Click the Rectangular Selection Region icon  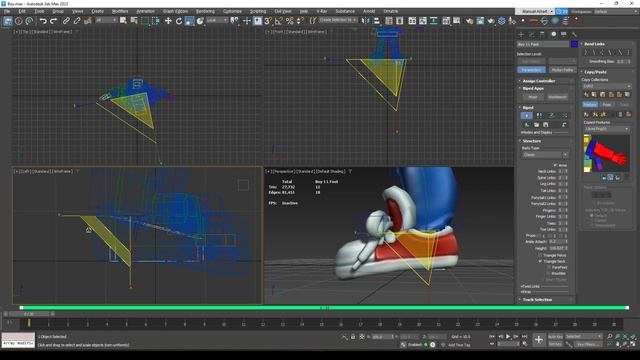click(145, 21)
